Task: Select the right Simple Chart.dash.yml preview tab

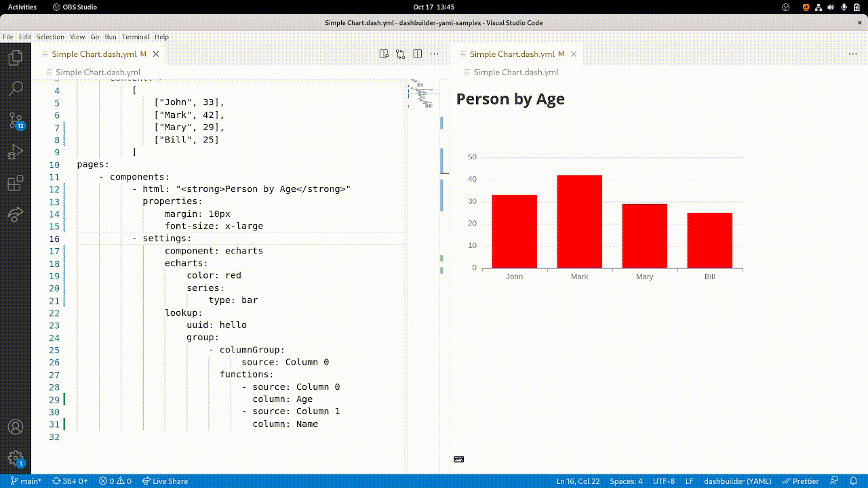Action: (517, 54)
